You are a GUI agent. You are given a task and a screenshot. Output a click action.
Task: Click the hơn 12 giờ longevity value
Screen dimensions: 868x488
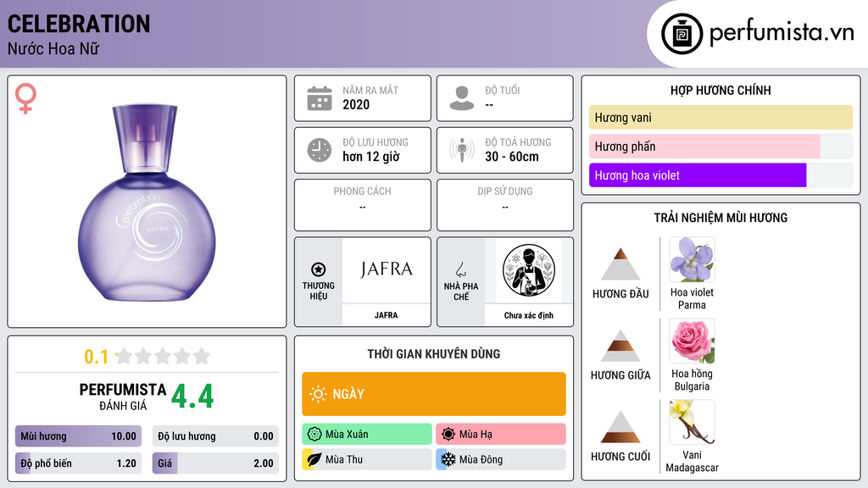tap(371, 157)
